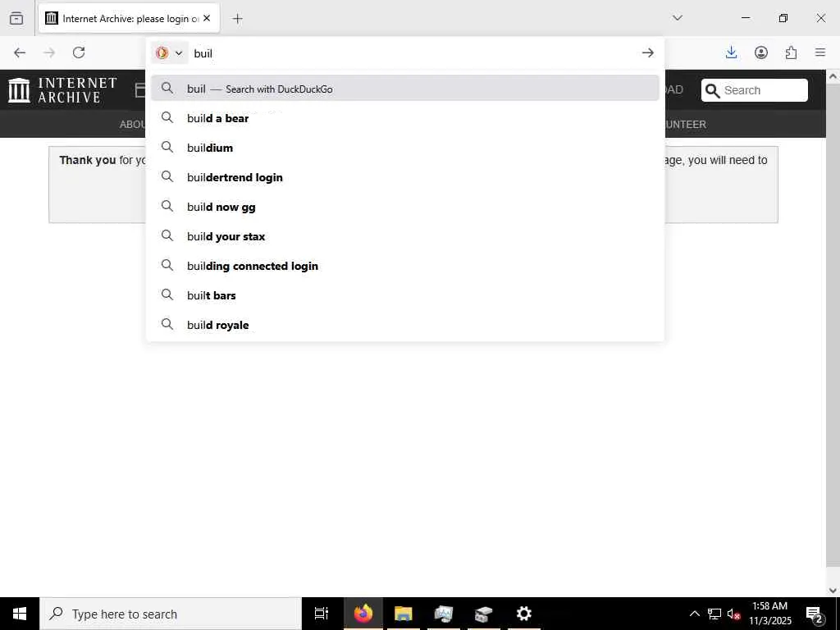Click the network status tray icon
This screenshot has width=840, height=630.
click(714, 614)
